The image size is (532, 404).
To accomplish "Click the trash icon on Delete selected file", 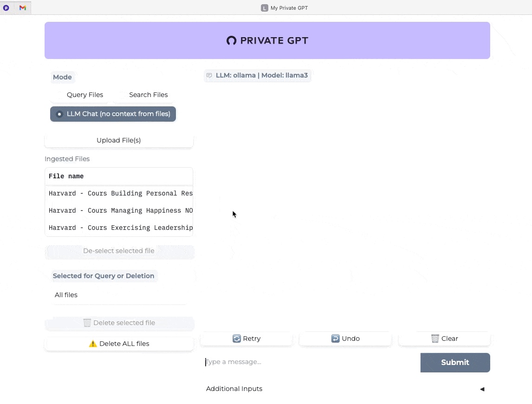I will click(x=87, y=323).
